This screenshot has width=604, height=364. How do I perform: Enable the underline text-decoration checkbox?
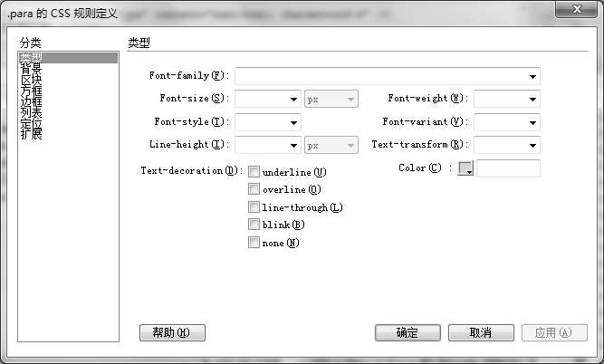point(254,172)
